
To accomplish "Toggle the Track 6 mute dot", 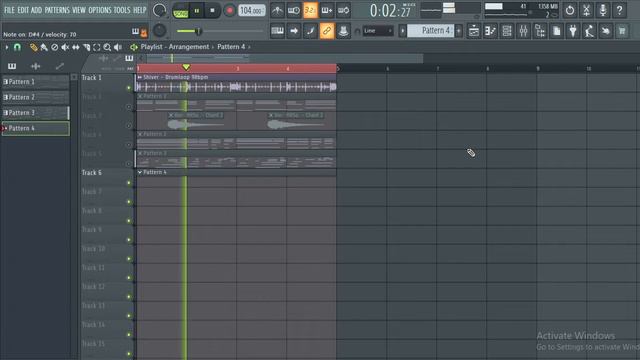I will coord(129,183).
